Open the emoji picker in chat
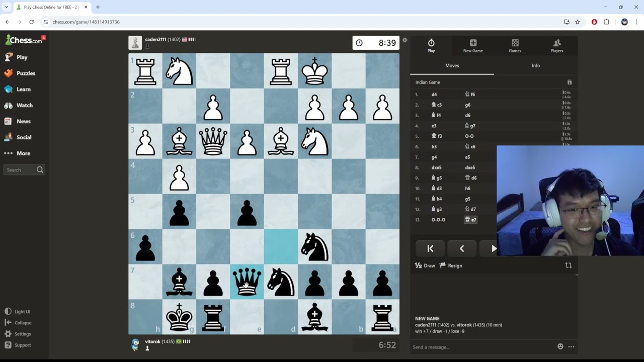Screen dimensions: 644x362 (560, 346)
